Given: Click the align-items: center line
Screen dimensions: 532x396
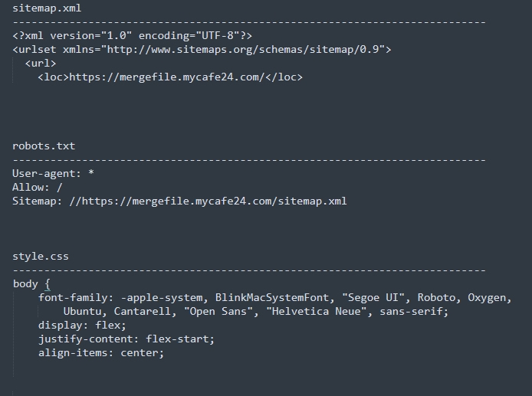Looking at the screenshot, I should coord(101,353).
